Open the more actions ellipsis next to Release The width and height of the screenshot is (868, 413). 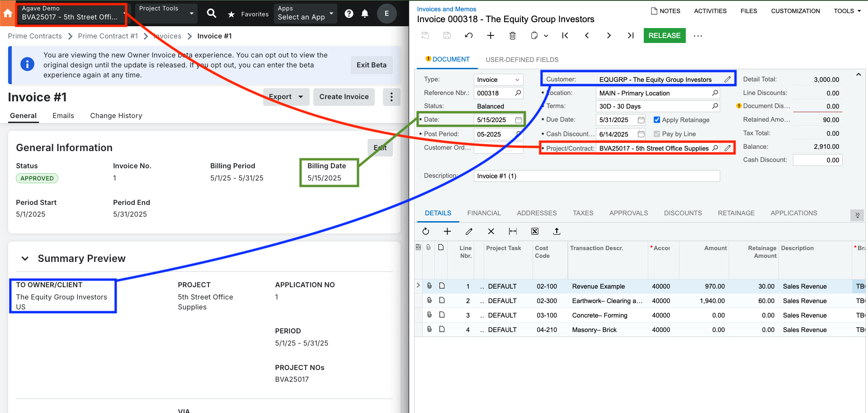click(x=698, y=36)
